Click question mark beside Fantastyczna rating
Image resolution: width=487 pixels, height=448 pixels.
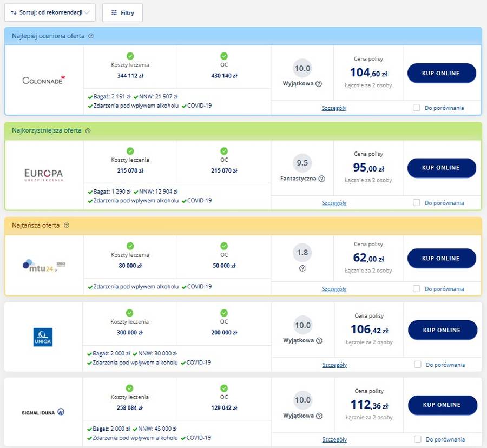pos(322,179)
